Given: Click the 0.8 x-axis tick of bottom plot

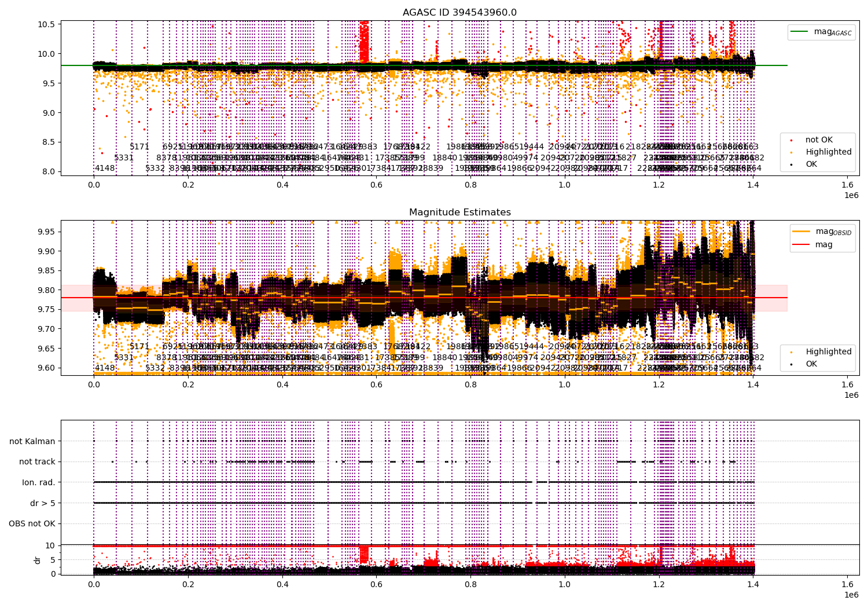Looking at the screenshot, I should (470, 584).
